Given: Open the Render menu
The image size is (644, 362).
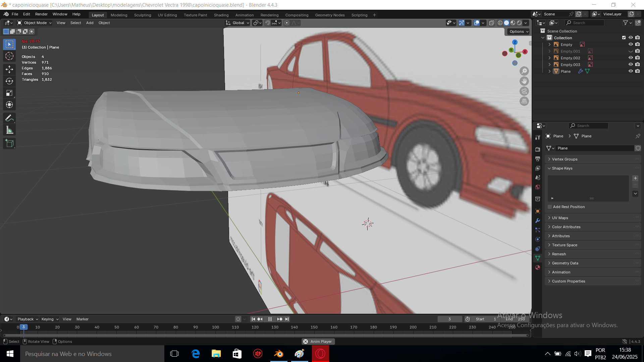Looking at the screenshot, I should point(41,14).
